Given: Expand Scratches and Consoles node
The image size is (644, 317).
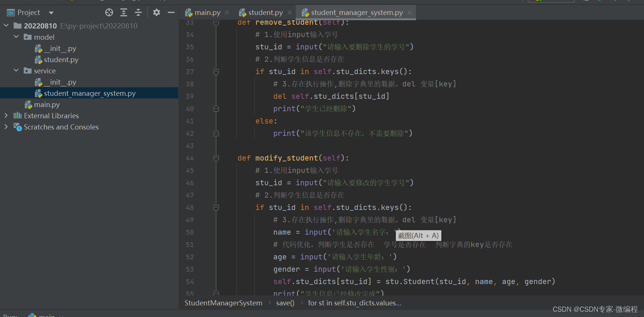Looking at the screenshot, I should pyautogui.click(x=6, y=127).
